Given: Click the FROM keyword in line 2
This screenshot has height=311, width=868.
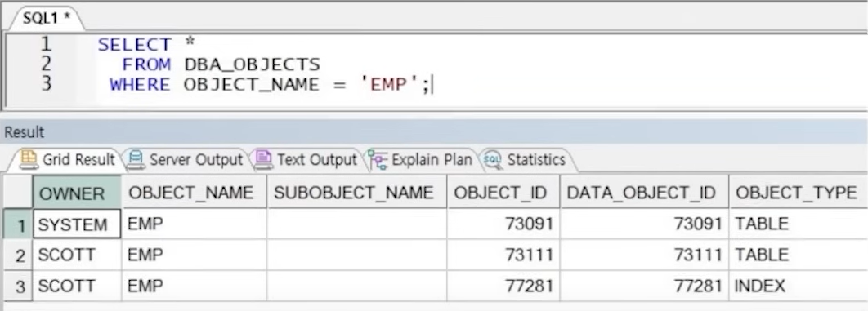Looking at the screenshot, I should point(146,64).
